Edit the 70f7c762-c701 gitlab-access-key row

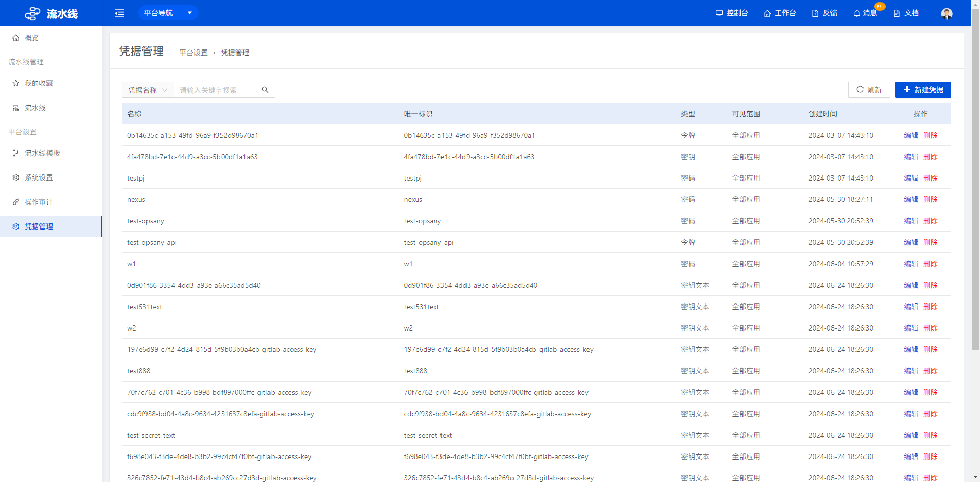(911, 392)
